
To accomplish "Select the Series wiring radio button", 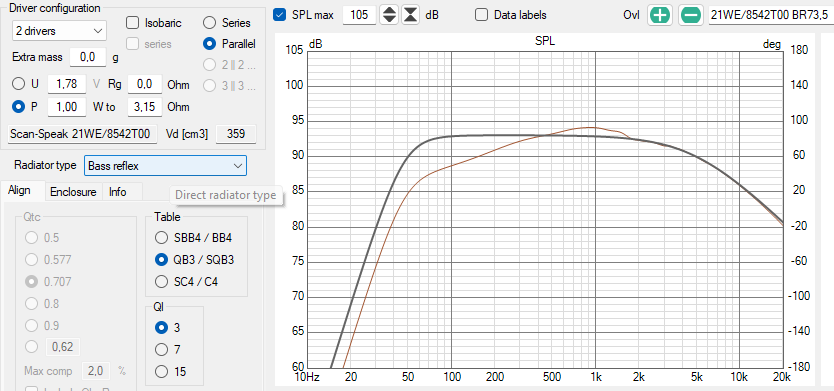I will [210, 23].
